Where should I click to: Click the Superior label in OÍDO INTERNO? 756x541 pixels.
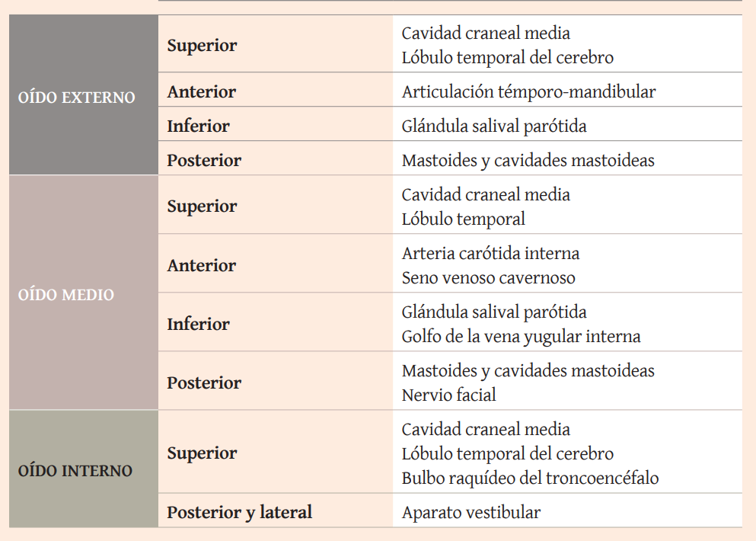202,453
